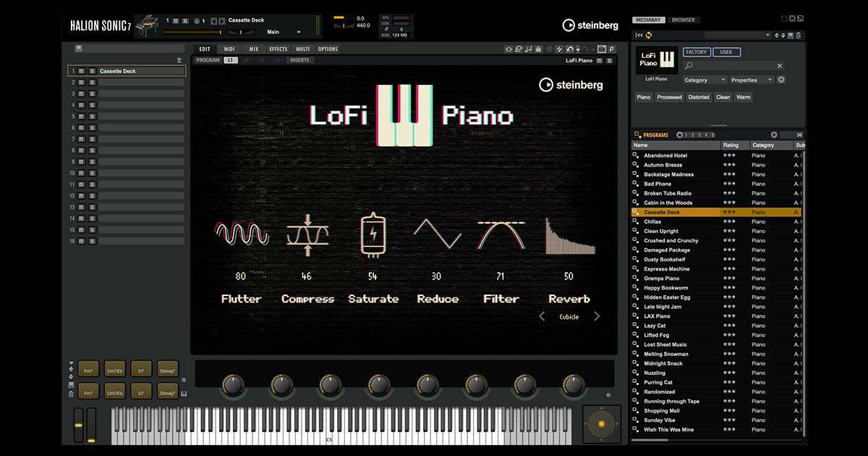This screenshot has width=868, height=456.
Task: Click the MediaBay trash icon
Action: click(799, 35)
